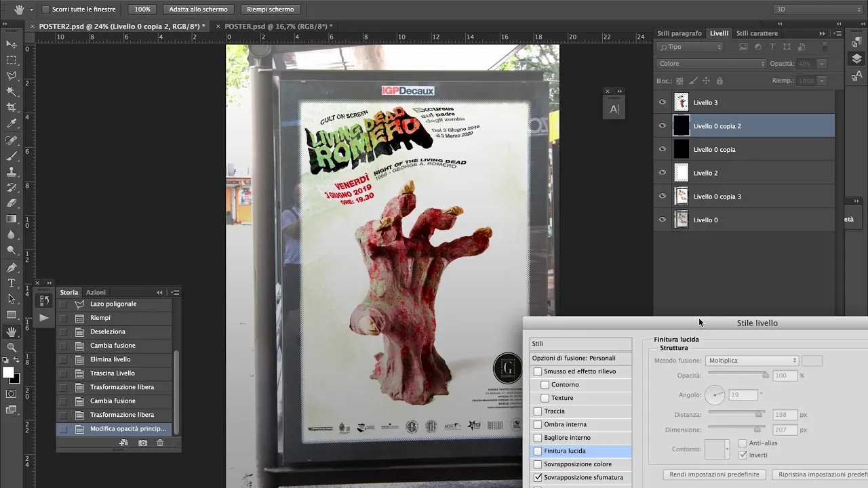This screenshot has height=488, width=868.
Task: Select the Spot Healing Brush tool
Action: tap(12, 140)
